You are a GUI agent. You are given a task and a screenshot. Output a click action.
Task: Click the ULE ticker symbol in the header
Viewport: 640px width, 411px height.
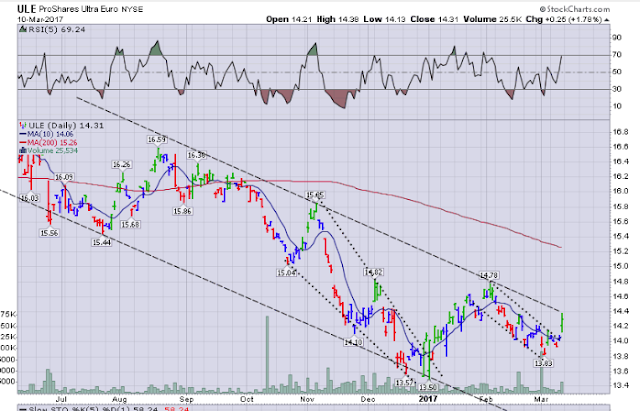coord(27,9)
